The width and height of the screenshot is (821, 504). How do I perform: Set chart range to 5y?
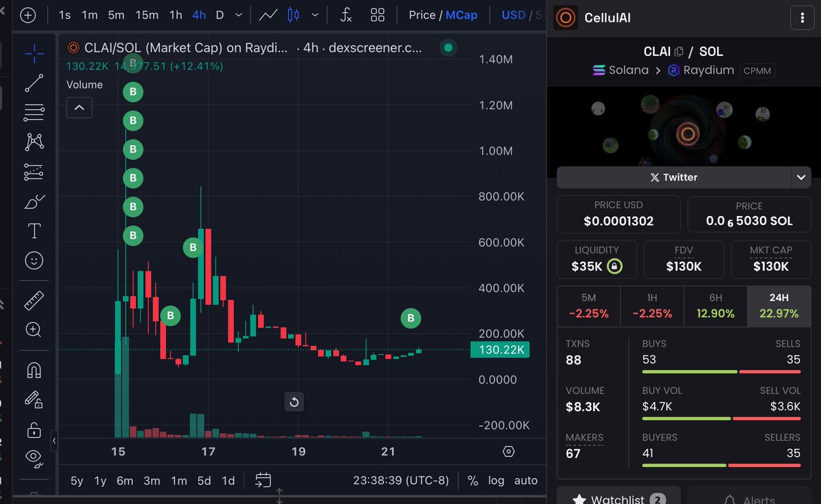pyautogui.click(x=77, y=481)
